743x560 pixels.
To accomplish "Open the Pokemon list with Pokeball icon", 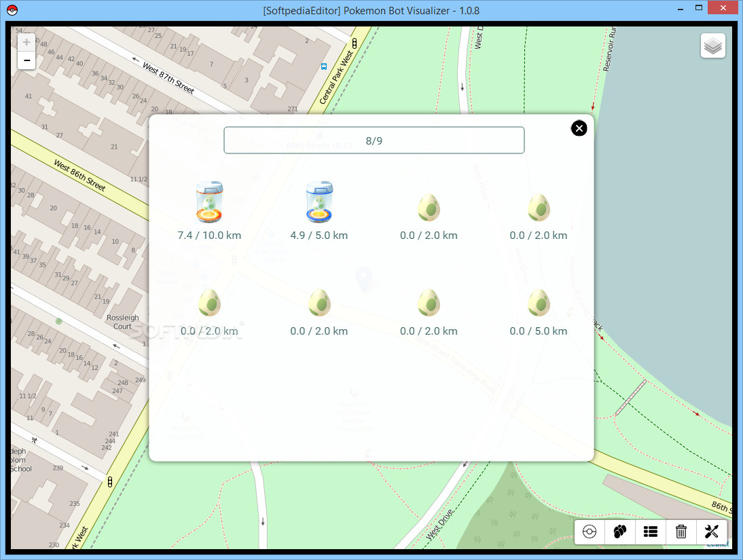I will [590, 531].
